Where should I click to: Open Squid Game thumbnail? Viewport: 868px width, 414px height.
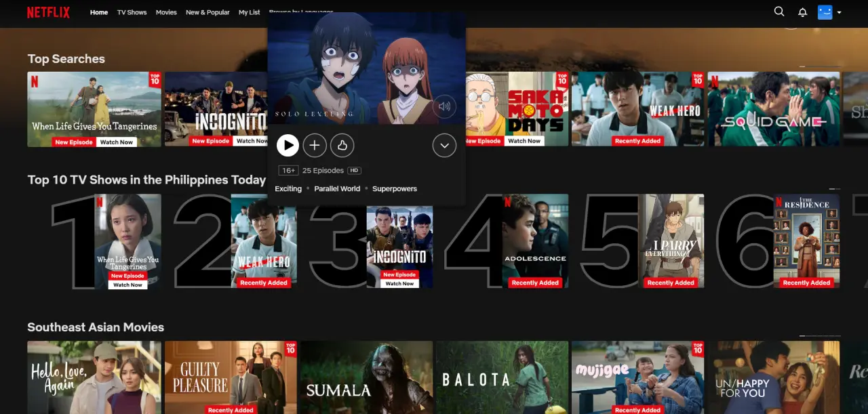[774, 109]
